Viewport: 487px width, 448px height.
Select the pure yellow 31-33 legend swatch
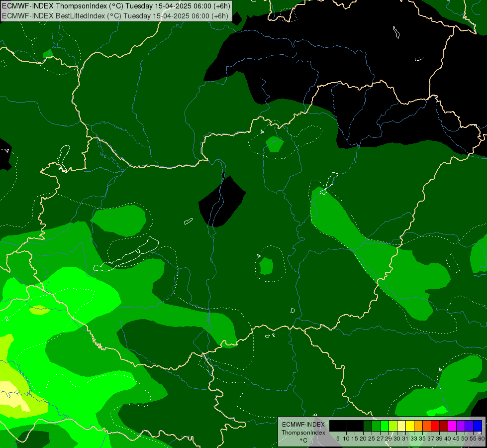[x=410, y=426]
